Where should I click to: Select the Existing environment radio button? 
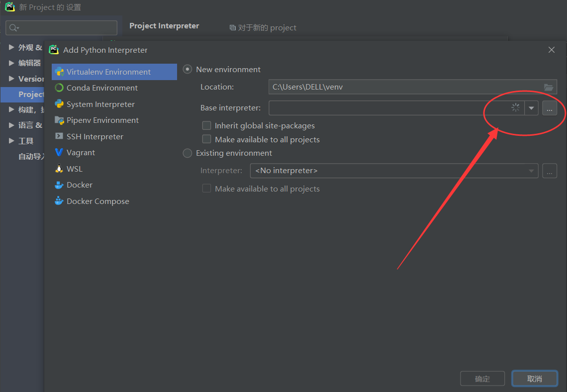[x=188, y=153]
